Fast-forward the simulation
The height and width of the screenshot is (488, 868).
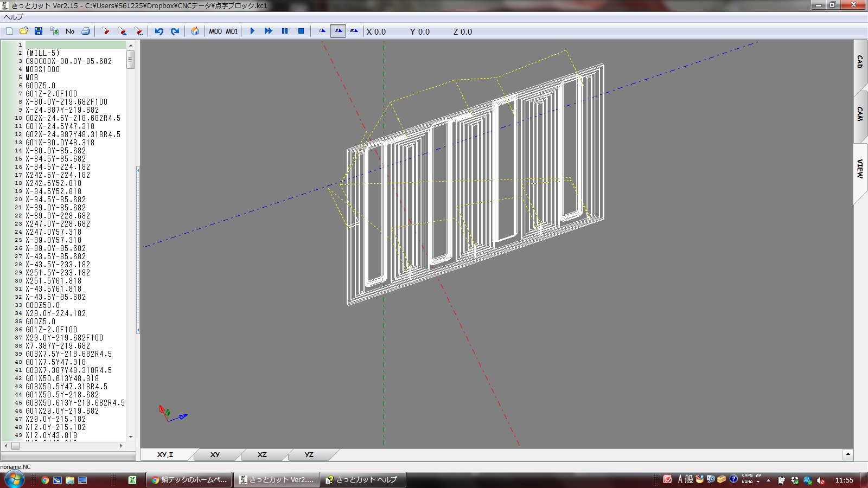tap(269, 31)
